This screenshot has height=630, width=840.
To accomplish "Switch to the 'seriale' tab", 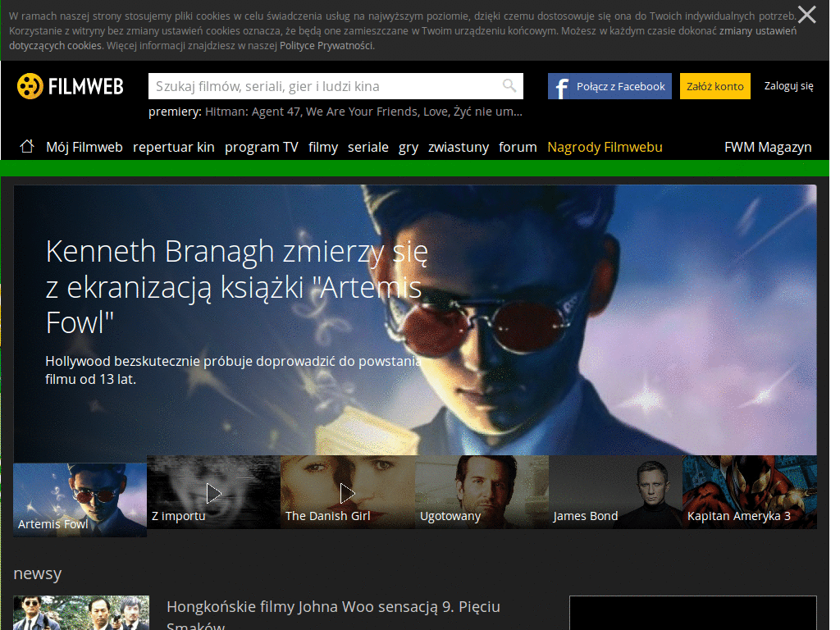I will pyautogui.click(x=367, y=147).
